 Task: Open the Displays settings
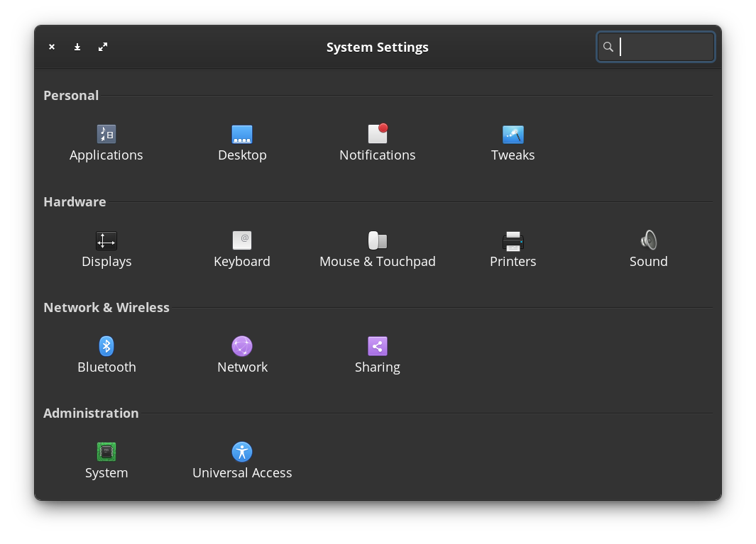[x=106, y=241]
